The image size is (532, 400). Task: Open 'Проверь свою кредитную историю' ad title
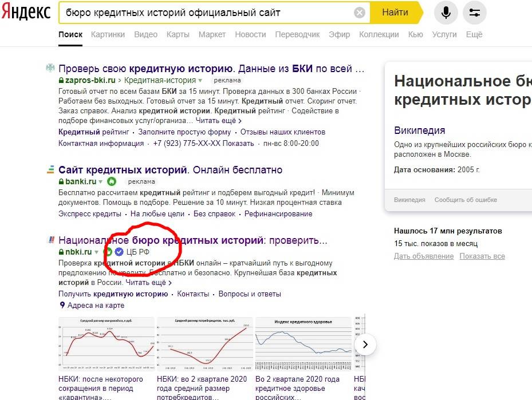(x=211, y=69)
